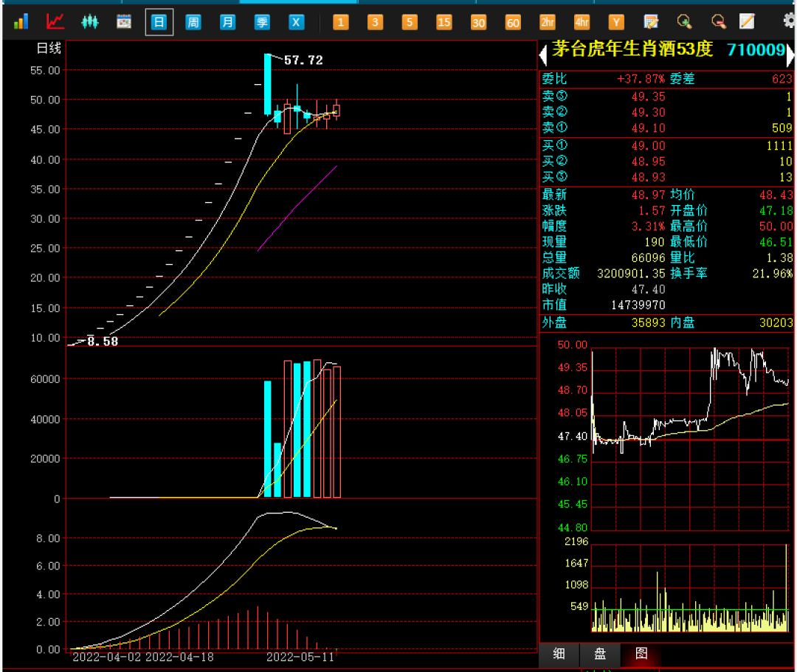797x672 pixels.
Task: Click the low price label 8.58
Action: (x=103, y=342)
